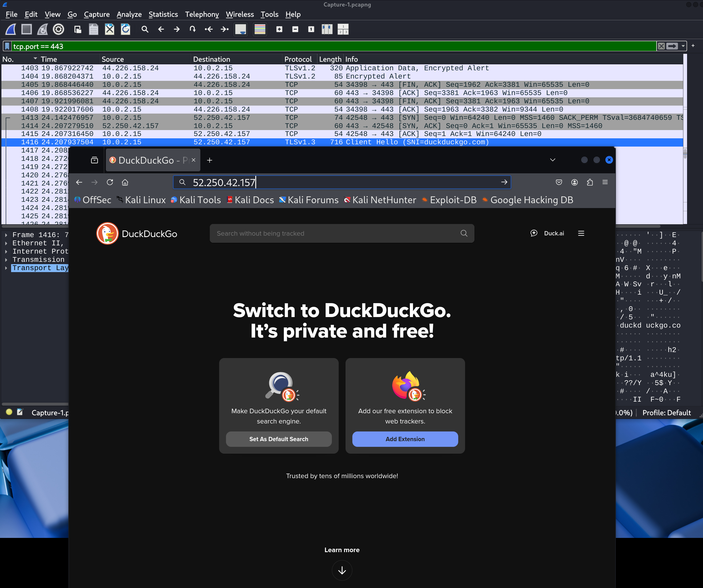Screen dimensions: 703x588
Task: Select packet 1403 Application Data row
Action: [x=342, y=68]
